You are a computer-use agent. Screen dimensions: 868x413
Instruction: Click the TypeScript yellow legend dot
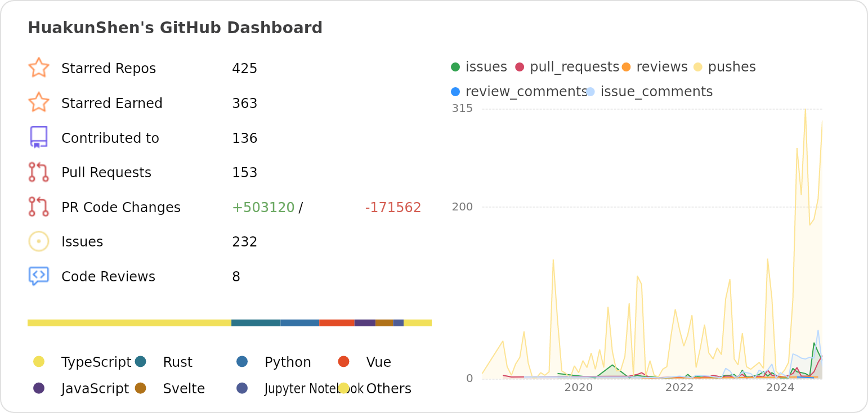(39, 362)
